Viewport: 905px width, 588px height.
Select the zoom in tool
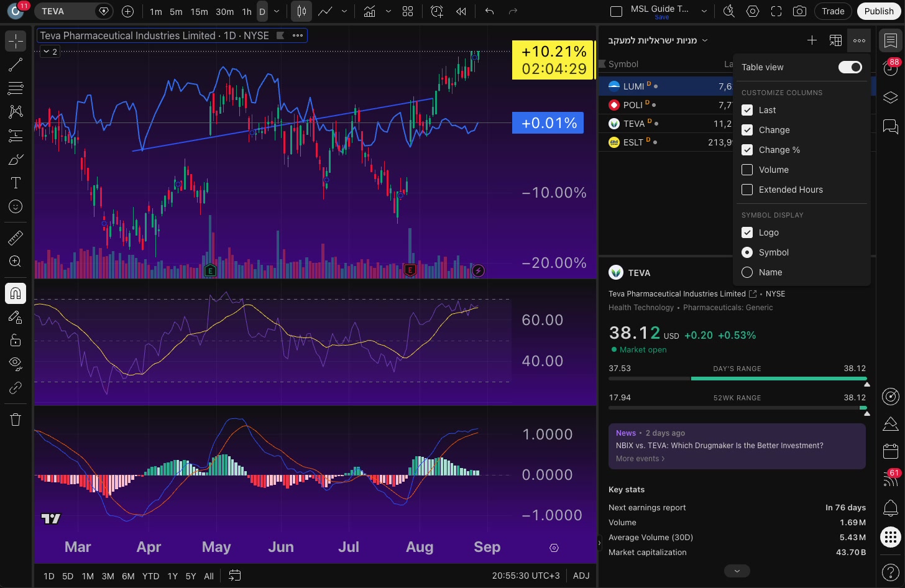[x=16, y=261]
